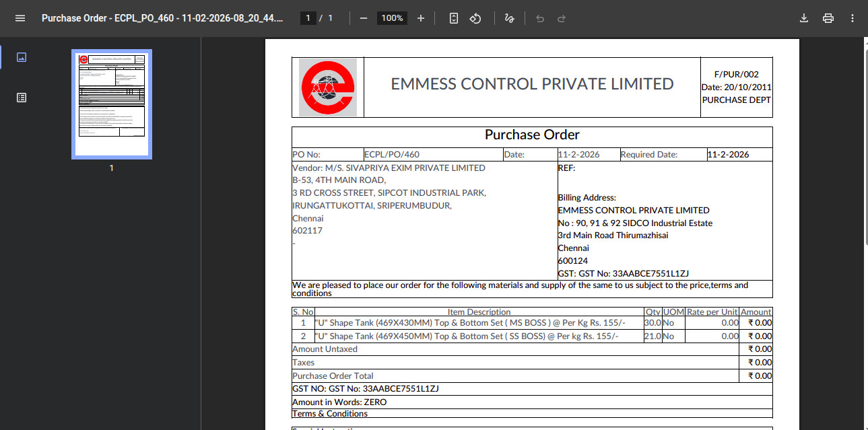The height and width of the screenshot is (430, 868).
Task: Switch to the Document outline view
Action: pos(22,98)
